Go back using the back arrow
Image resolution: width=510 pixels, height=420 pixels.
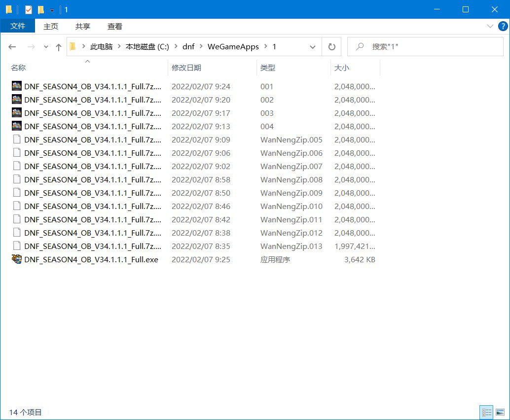(12, 47)
